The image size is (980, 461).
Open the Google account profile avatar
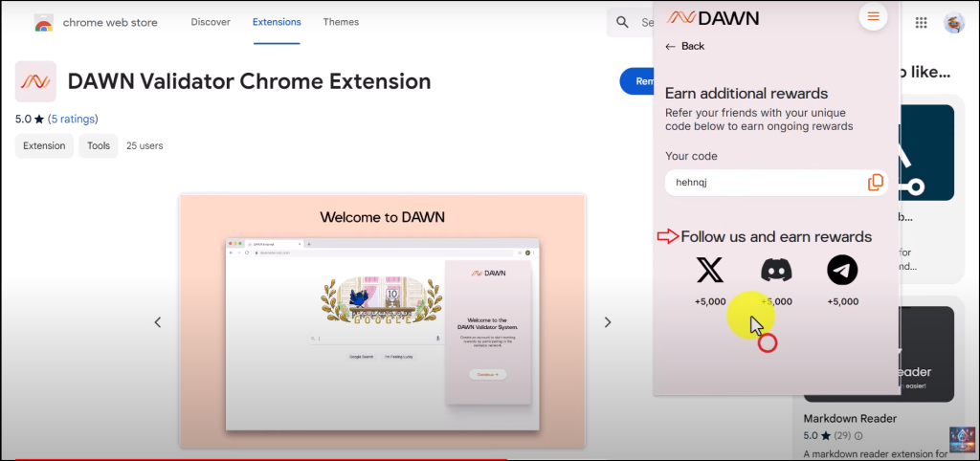(x=953, y=22)
